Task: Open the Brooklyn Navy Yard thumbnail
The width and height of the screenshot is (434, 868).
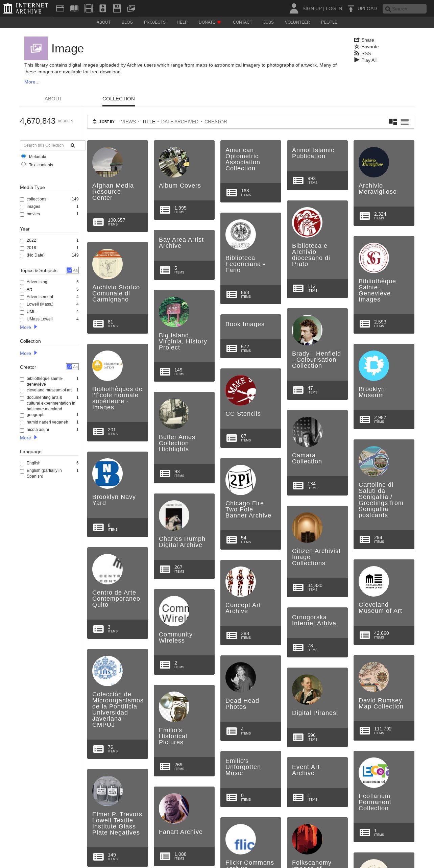Action: 107,474
